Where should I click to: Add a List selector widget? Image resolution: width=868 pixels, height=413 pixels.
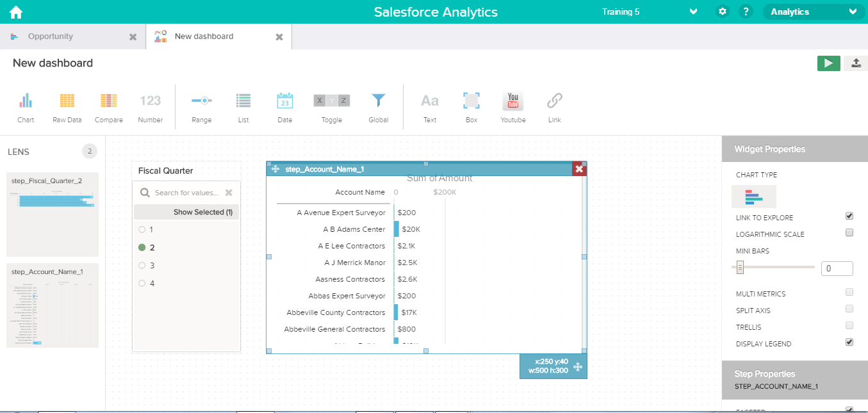pos(243,108)
